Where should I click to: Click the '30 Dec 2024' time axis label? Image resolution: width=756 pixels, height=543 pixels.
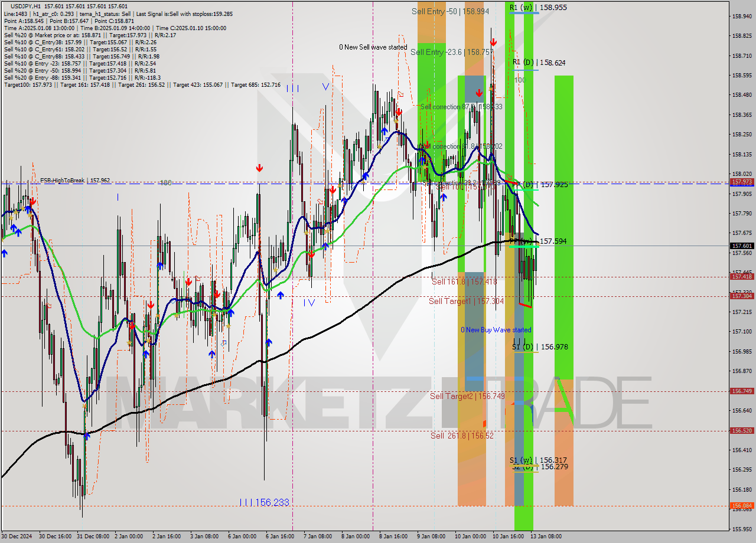pyautogui.click(x=17, y=537)
